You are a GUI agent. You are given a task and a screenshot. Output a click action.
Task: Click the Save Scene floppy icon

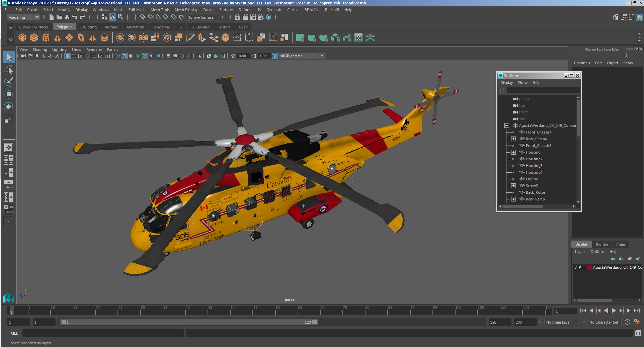point(67,17)
